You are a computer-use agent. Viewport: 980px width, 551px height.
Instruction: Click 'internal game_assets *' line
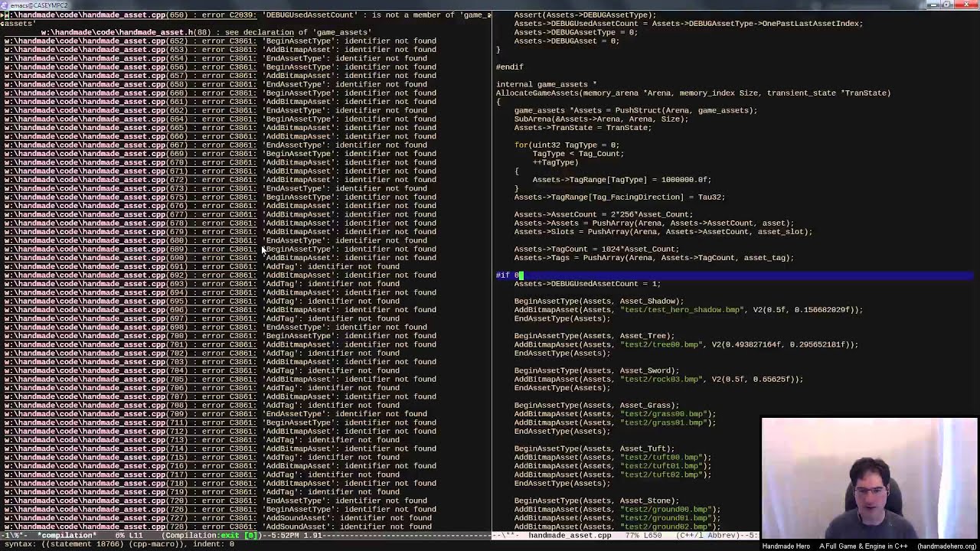pos(546,84)
